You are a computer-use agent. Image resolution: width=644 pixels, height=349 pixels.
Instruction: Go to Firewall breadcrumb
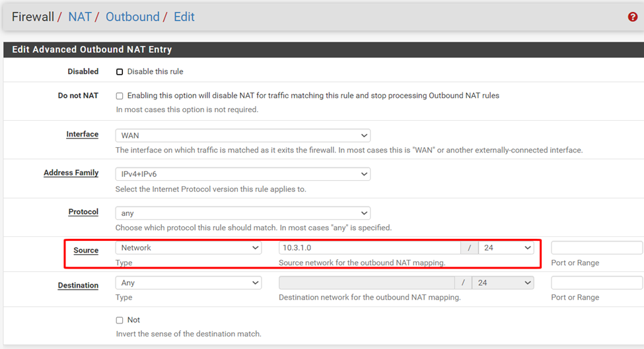tap(32, 16)
